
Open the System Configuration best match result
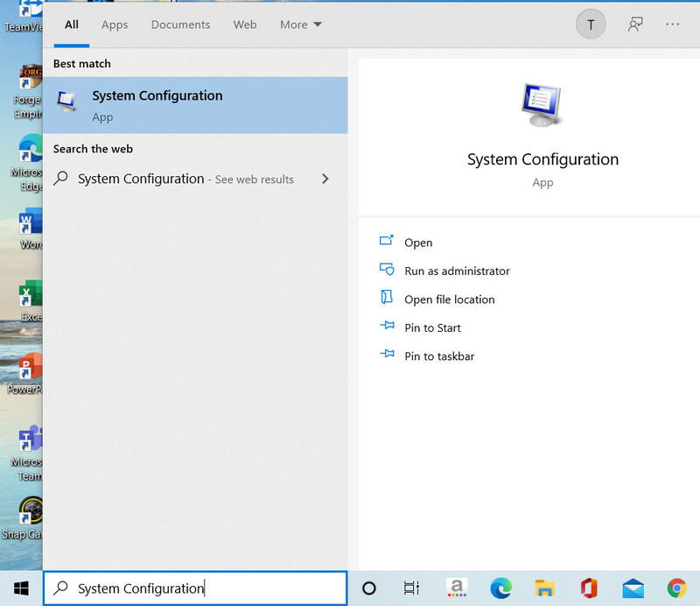coord(195,105)
